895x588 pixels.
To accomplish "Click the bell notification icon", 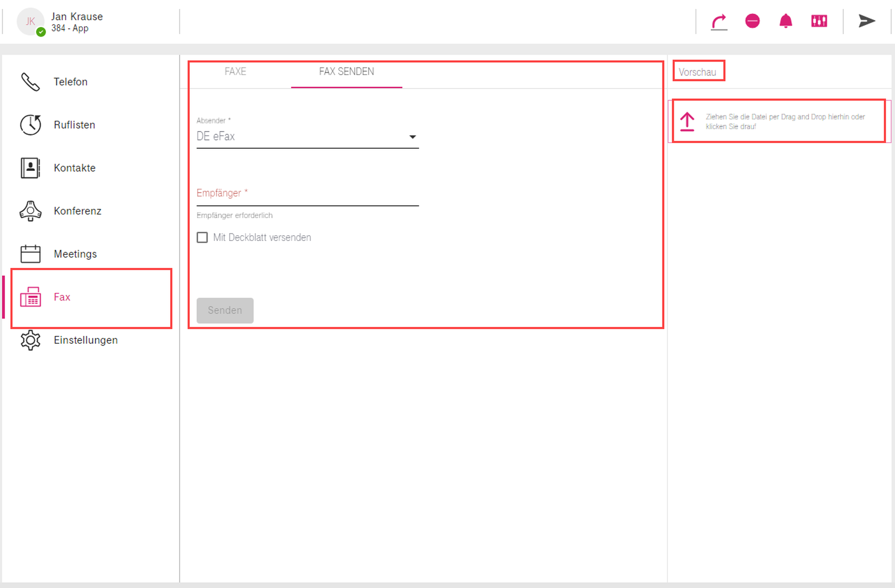I will click(x=785, y=21).
